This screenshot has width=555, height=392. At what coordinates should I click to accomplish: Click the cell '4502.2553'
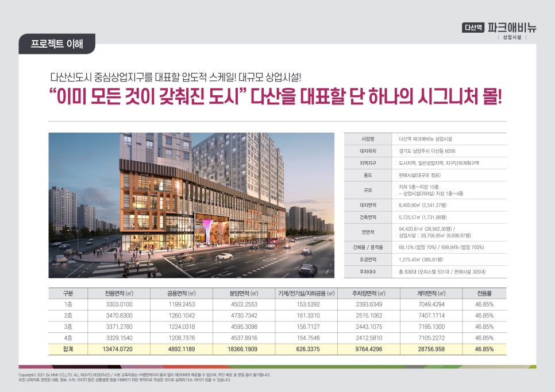click(244, 304)
